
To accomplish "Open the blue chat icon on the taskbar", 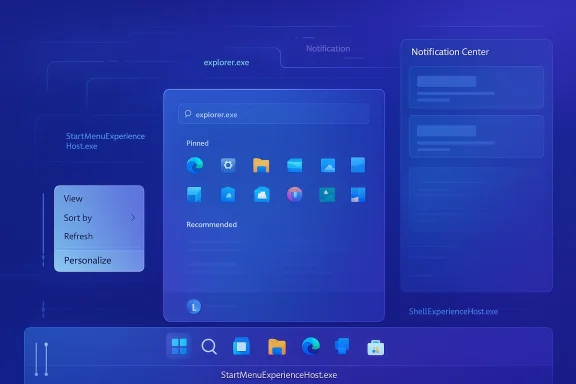I will [342, 346].
